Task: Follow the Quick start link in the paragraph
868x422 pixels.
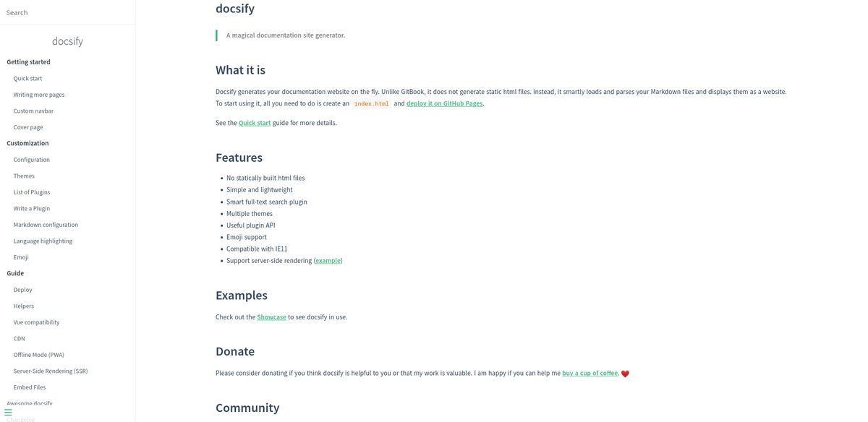Action: pyautogui.click(x=255, y=123)
